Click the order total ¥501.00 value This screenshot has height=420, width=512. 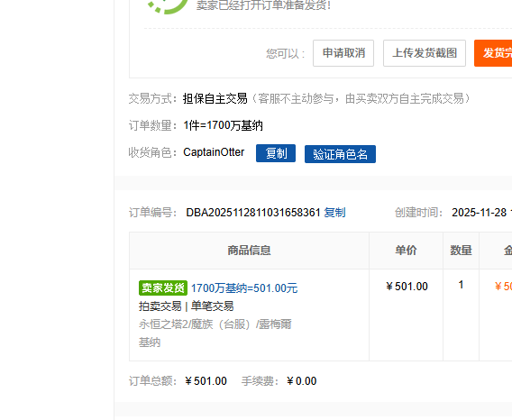[206, 381]
